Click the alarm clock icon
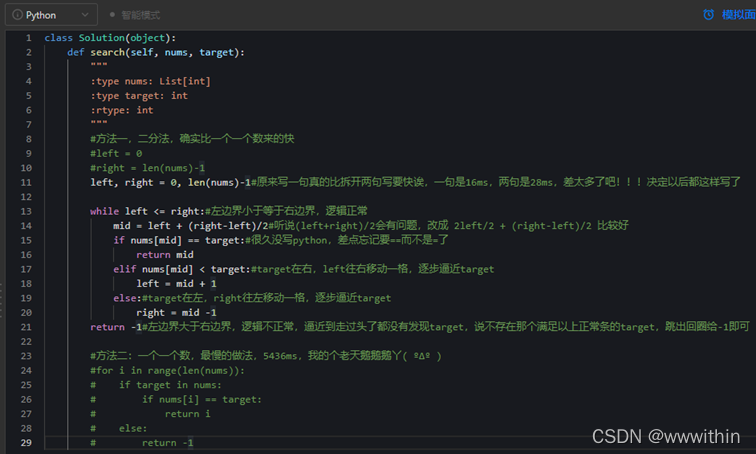 coord(708,14)
